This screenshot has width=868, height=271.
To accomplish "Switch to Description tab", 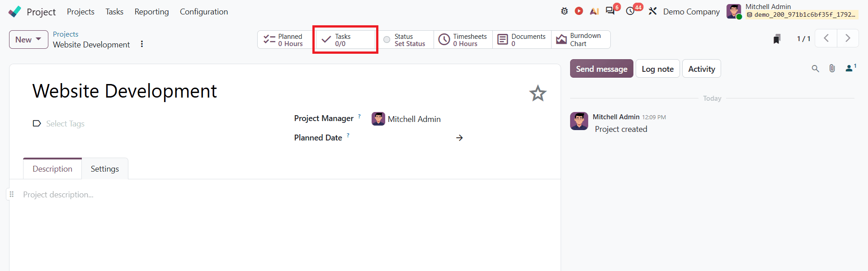I will pos(52,168).
